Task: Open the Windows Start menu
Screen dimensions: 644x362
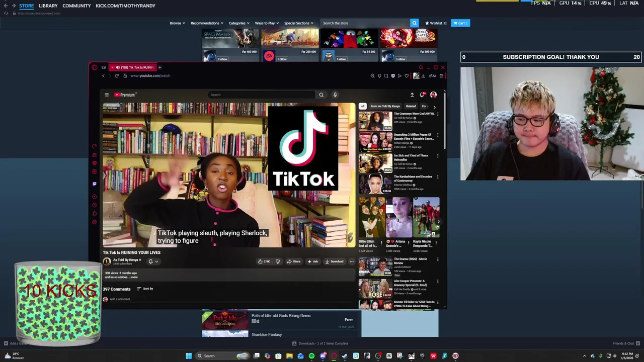Action: (189, 356)
